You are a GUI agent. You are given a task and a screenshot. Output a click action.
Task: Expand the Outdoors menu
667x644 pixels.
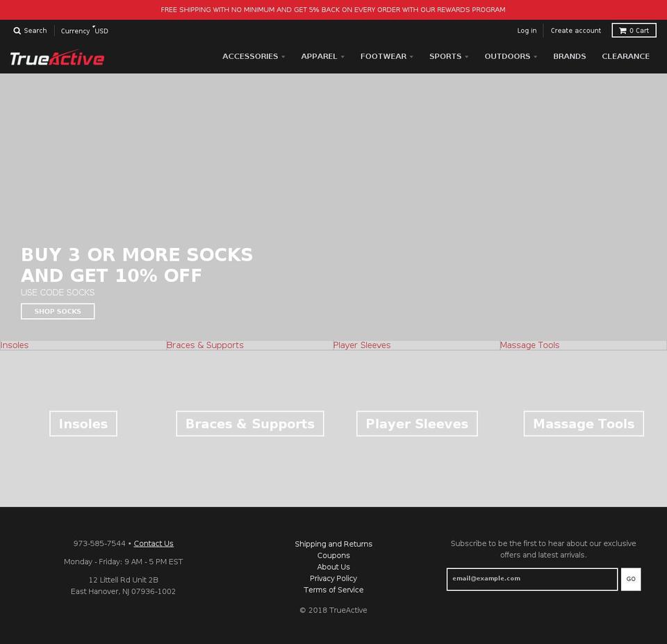point(511,56)
